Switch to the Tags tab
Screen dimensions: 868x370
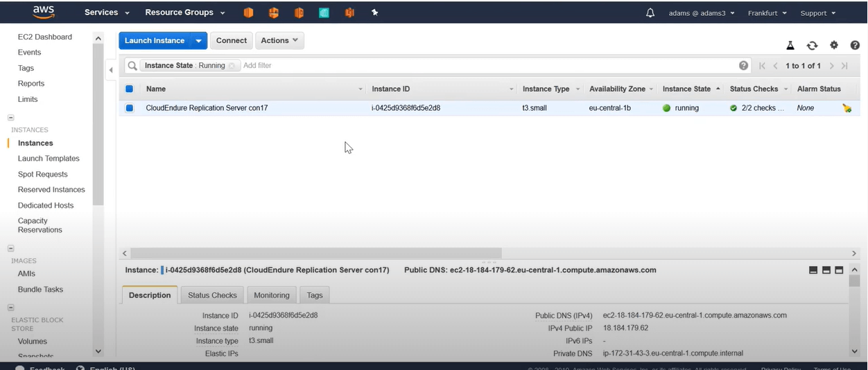click(315, 295)
